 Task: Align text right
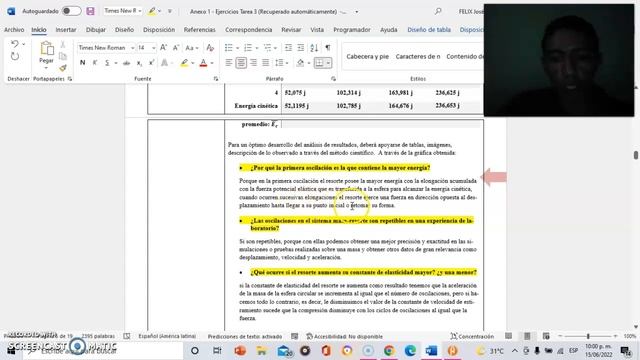pos(253,63)
